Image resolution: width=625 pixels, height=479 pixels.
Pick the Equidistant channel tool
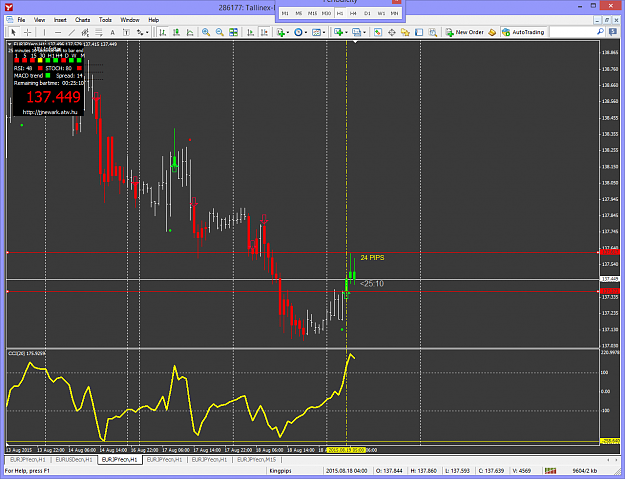point(85,32)
